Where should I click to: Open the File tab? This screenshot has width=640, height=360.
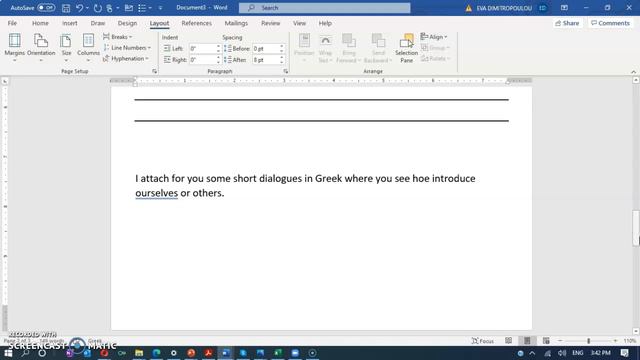pos(12,23)
